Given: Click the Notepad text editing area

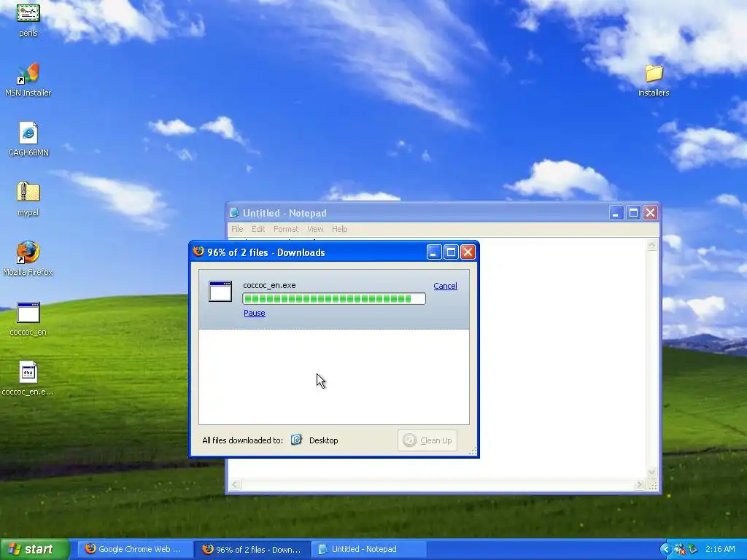Looking at the screenshot, I should point(562,357).
